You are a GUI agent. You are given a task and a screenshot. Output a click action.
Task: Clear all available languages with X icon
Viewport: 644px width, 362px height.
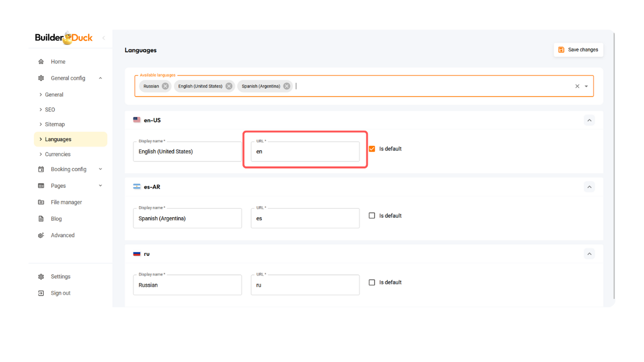pos(577,86)
